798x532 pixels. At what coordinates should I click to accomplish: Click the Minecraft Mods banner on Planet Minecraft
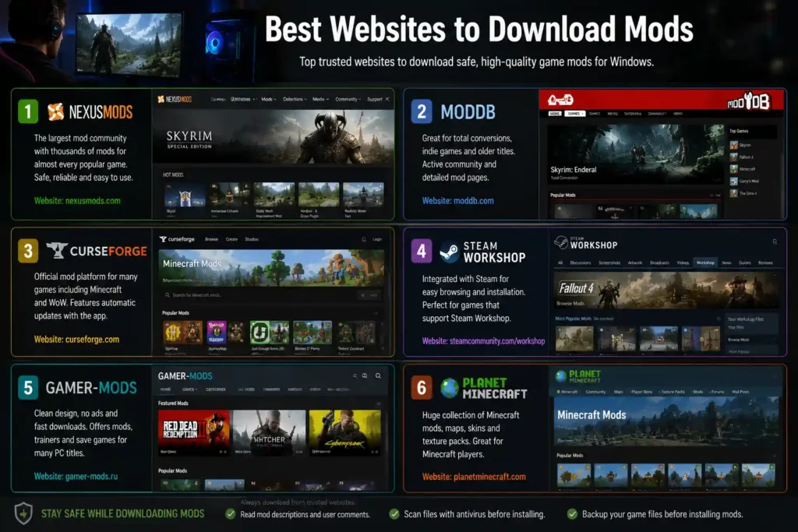point(666,421)
